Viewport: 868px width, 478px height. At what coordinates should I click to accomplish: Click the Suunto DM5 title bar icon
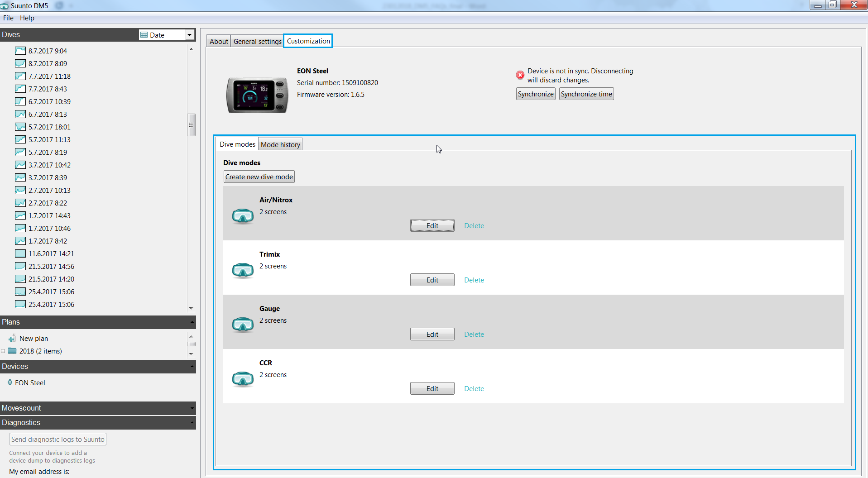pos(5,6)
